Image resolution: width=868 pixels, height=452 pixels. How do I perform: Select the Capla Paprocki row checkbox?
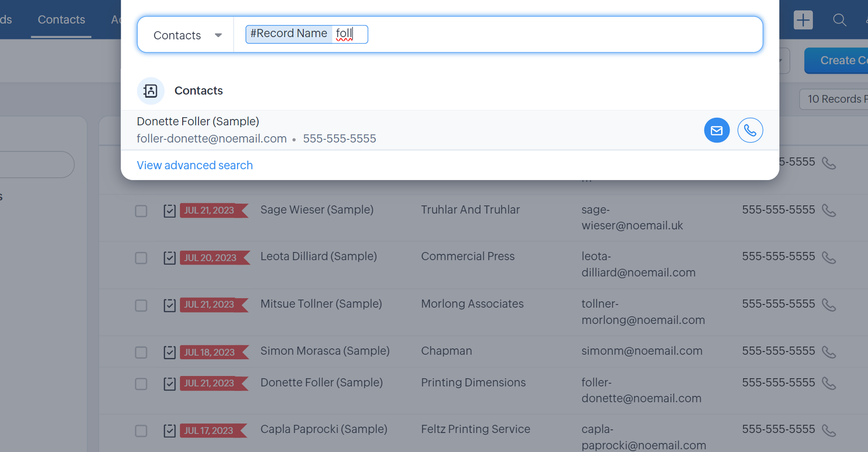tap(141, 431)
